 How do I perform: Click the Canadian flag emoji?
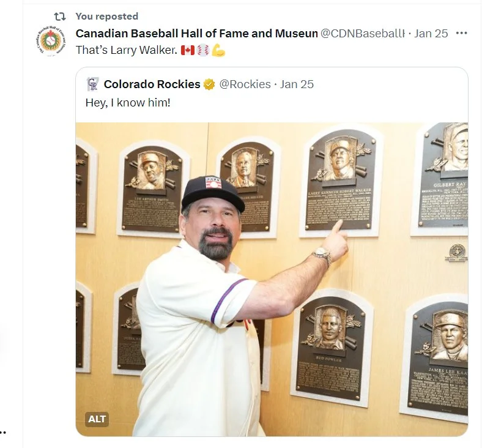(x=187, y=50)
